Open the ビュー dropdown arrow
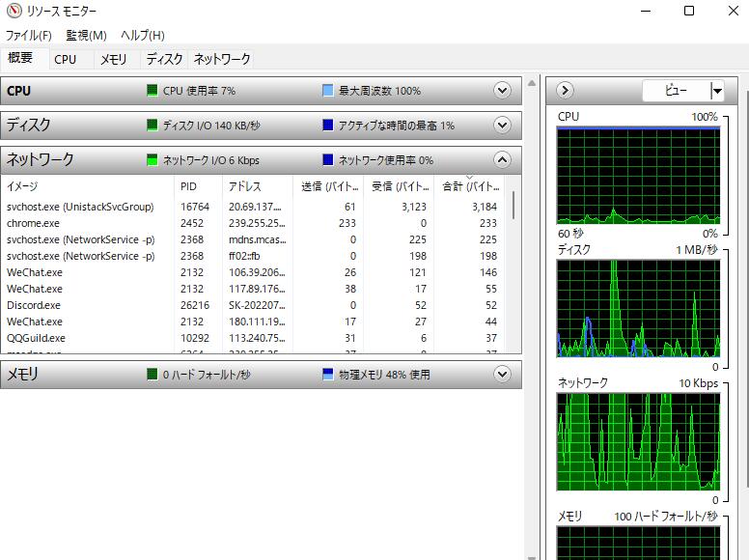This screenshot has width=749, height=560. tap(716, 91)
